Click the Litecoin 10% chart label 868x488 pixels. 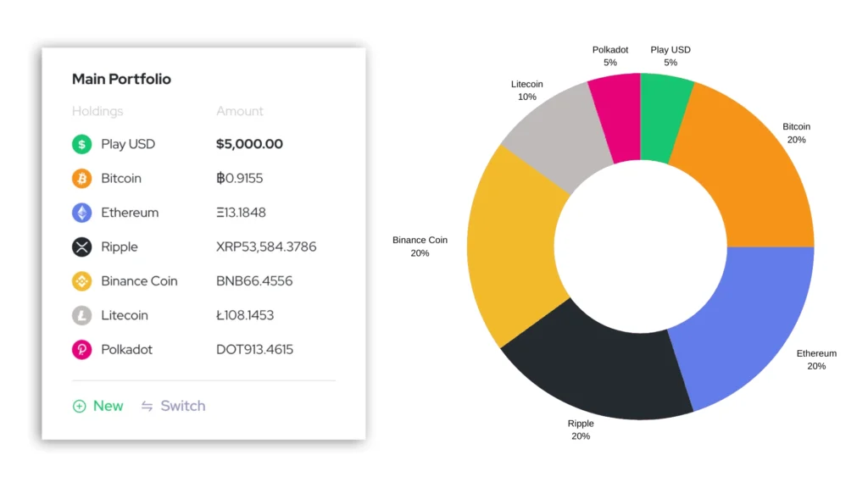(527, 91)
